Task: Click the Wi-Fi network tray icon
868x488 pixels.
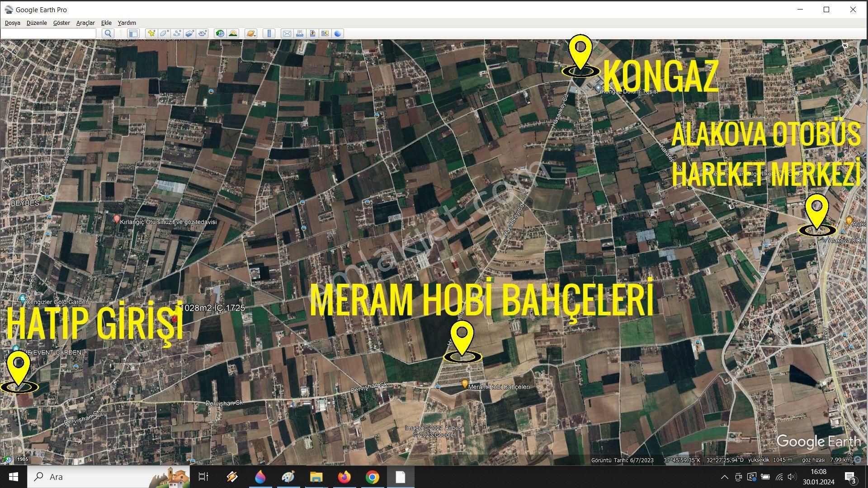Action: (x=779, y=477)
